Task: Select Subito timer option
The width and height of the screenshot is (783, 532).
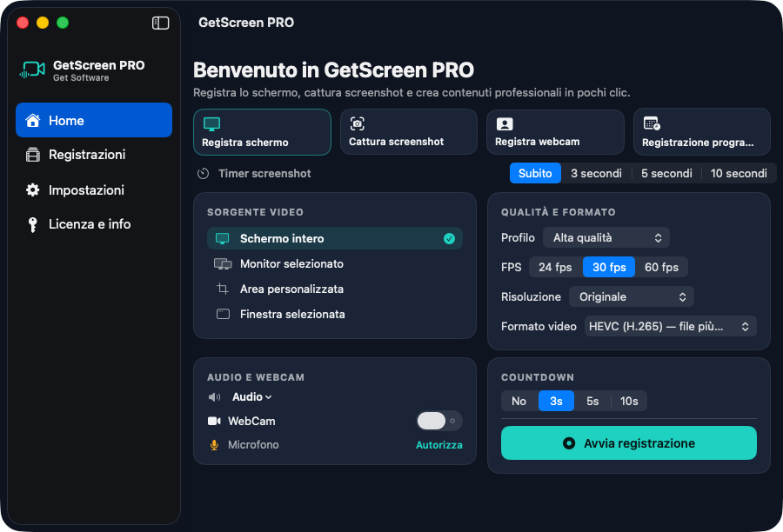Action: (x=535, y=173)
